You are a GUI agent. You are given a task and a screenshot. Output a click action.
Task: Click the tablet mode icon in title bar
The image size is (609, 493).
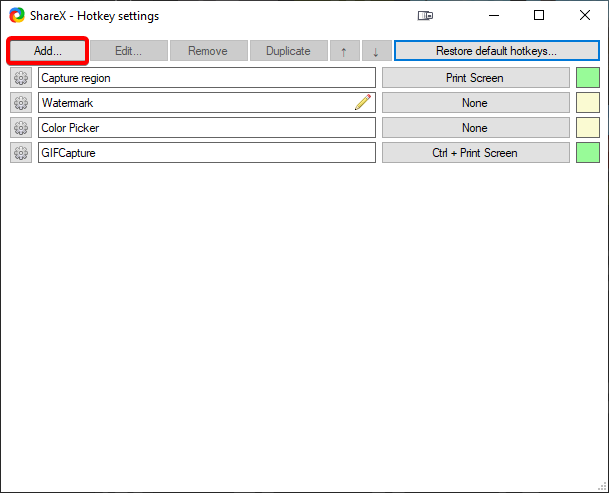425,16
